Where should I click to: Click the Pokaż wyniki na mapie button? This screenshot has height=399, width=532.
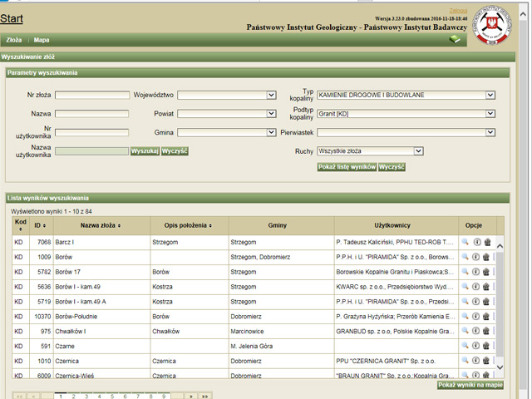pos(470,386)
